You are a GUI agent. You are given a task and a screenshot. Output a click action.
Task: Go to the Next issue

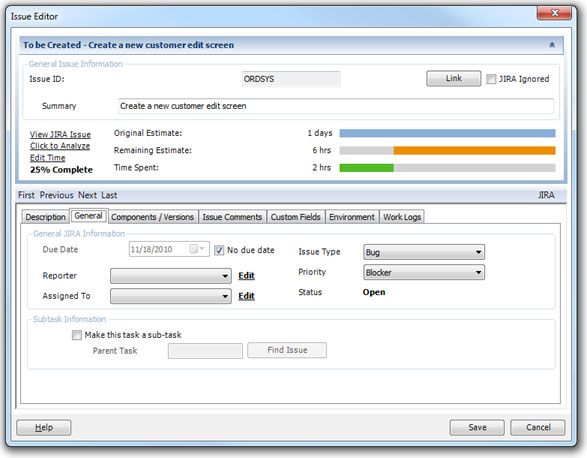[87, 195]
